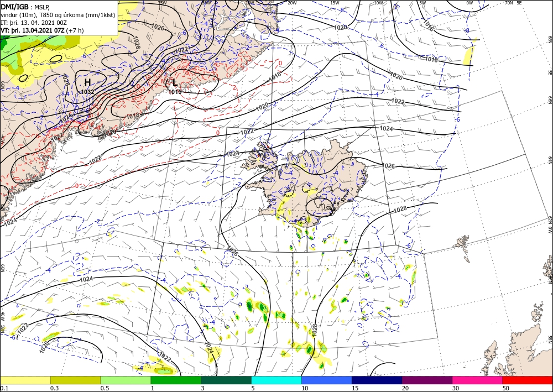Image resolution: width=553 pixels, height=392 pixels.
Task: Click the '1015' pressure value under L
Action: [175, 92]
